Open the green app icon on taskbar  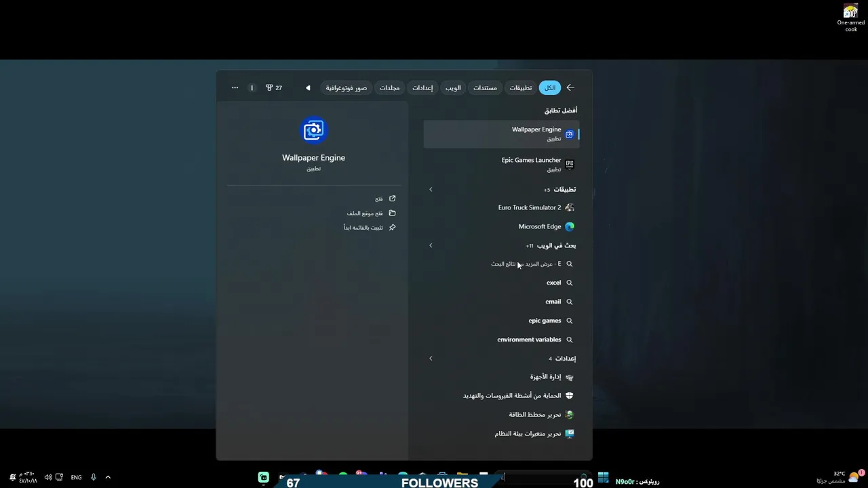tap(264, 477)
